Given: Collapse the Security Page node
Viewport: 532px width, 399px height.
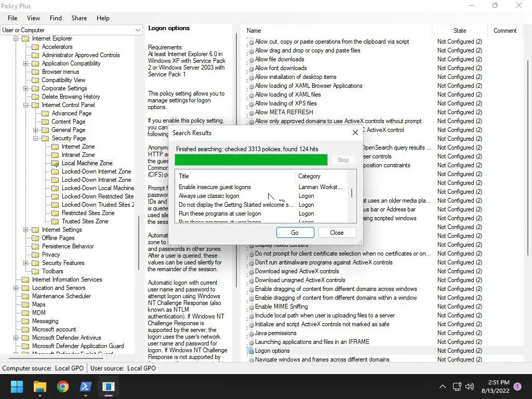Looking at the screenshot, I should click(35, 138).
